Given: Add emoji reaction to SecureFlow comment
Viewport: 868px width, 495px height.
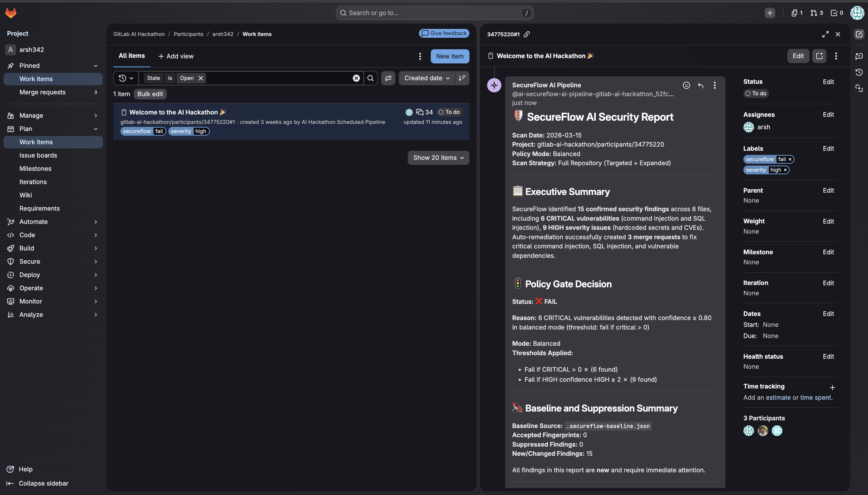Looking at the screenshot, I should click(x=686, y=85).
